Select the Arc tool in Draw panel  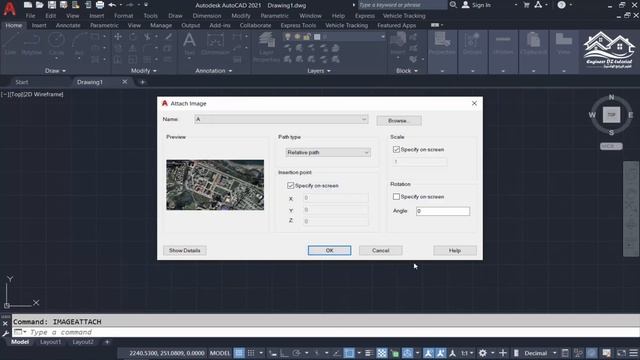click(79, 44)
